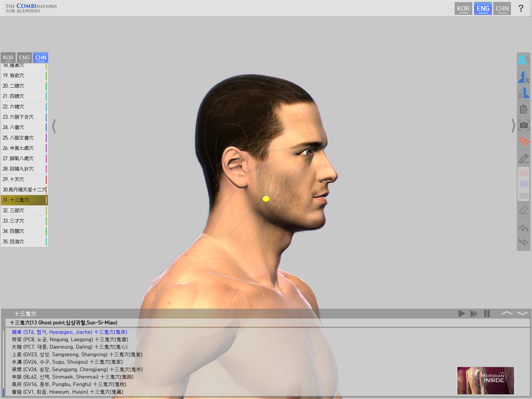Toggle right side body view

(x=523, y=77)
